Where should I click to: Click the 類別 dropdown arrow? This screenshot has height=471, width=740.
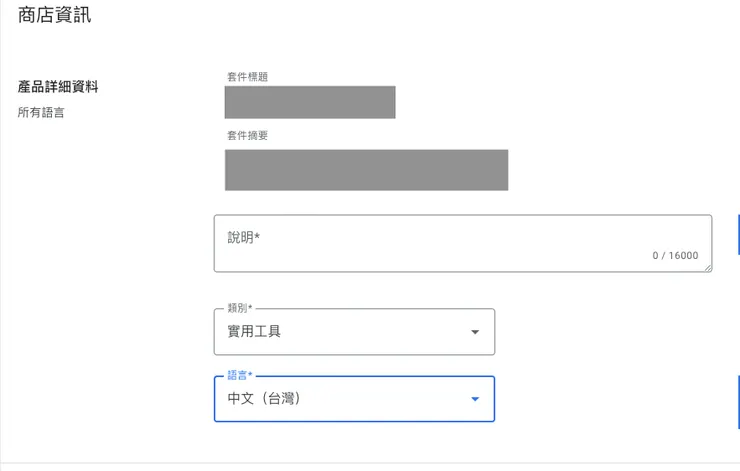(x=475, y=332)
